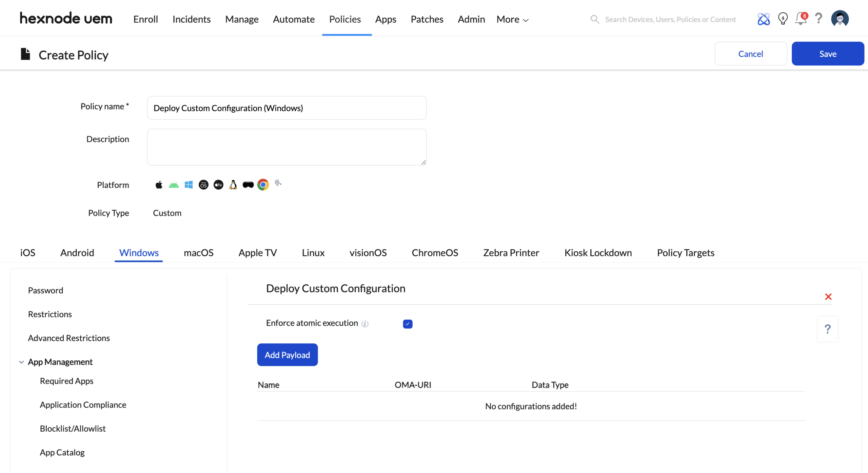The image size is (868, 473).
Task: Click the Add Payload button
Action: 287,355
